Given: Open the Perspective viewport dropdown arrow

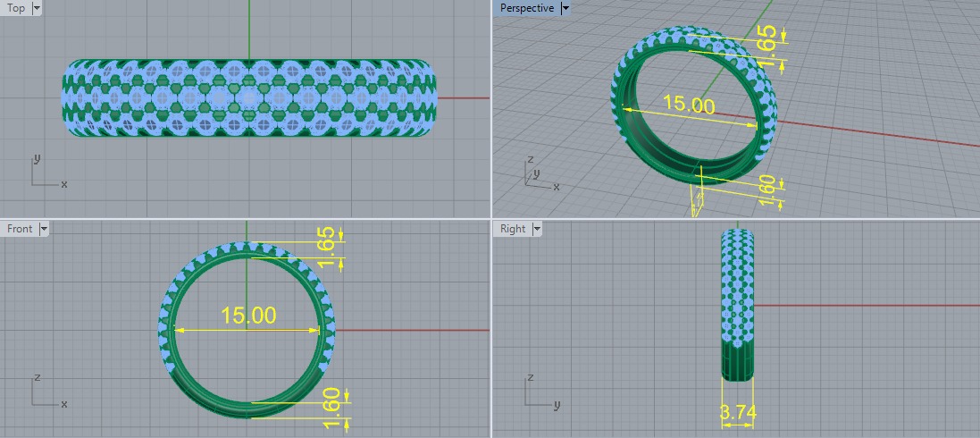Looking at the screenshot, I should point(565,8).
